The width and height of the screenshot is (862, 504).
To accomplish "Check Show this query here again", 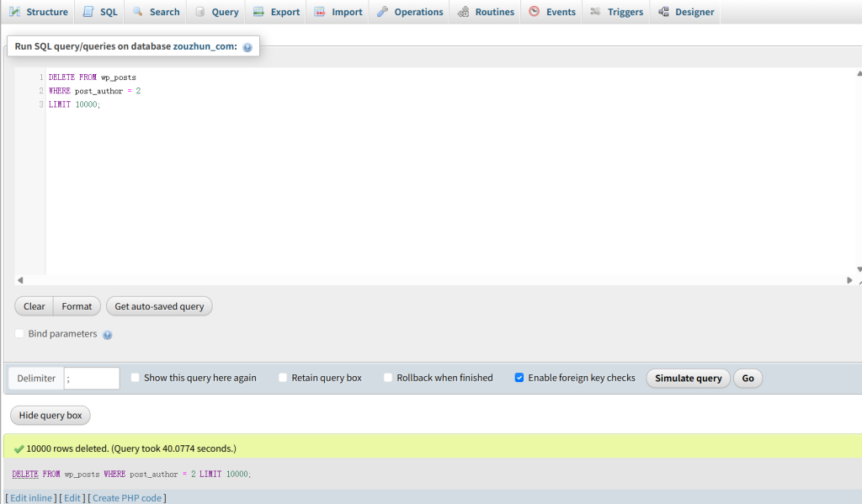I will [136, 378].
